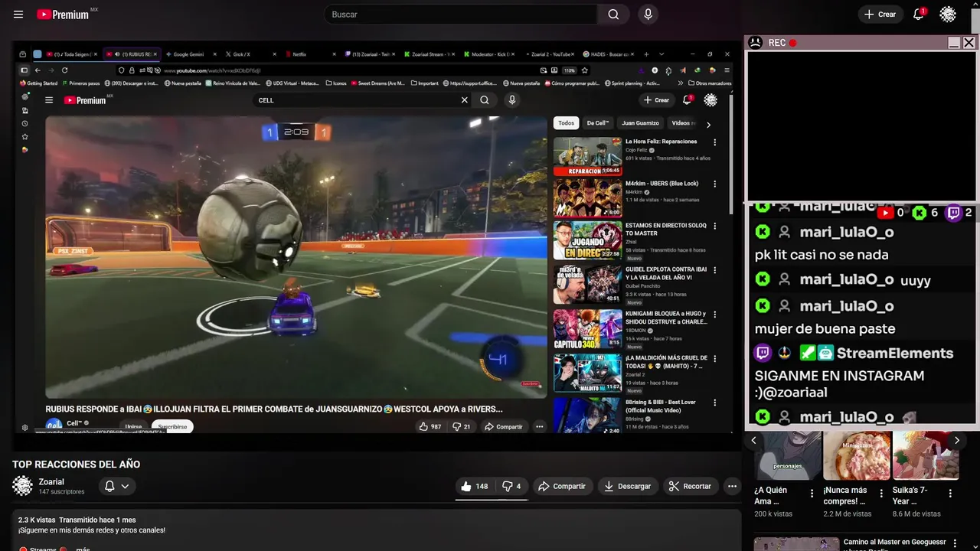Click the 987 likes button inside the recorded video

430,427
